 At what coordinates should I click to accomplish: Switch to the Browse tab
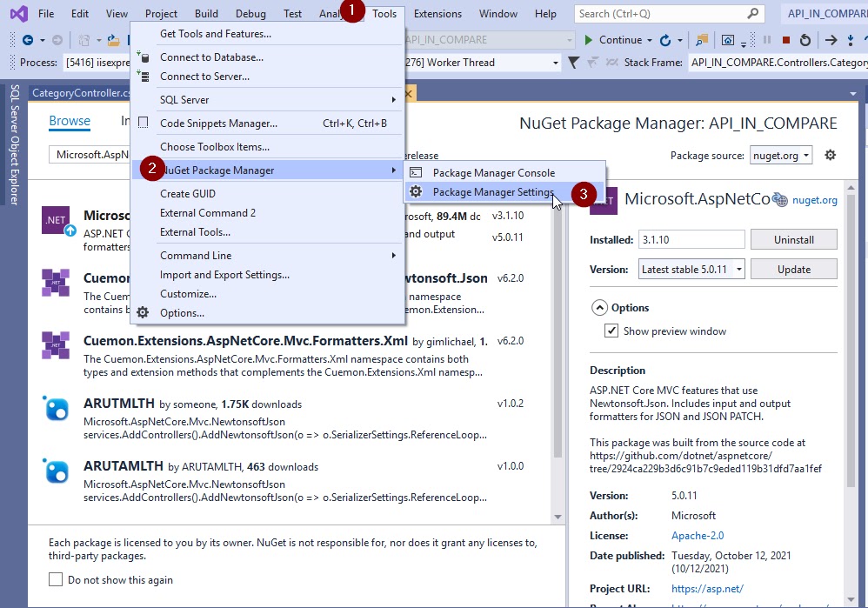tap(70, 121)
